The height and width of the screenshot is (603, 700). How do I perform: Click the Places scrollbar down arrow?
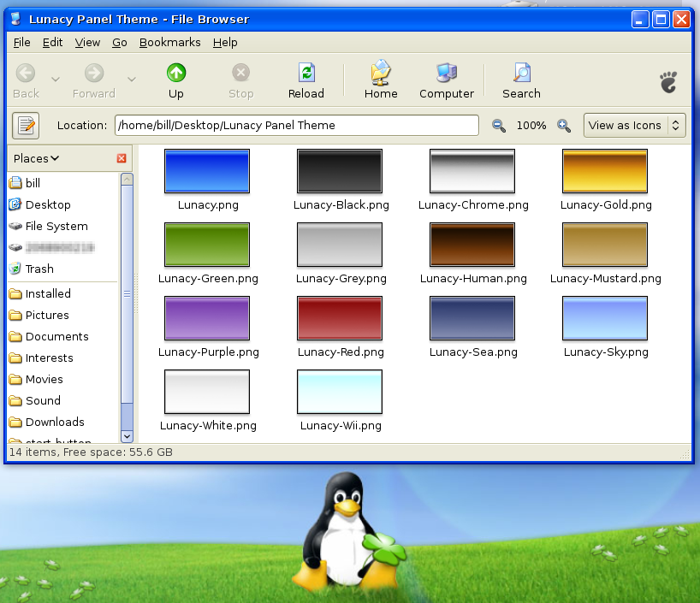tap(127, 436)
